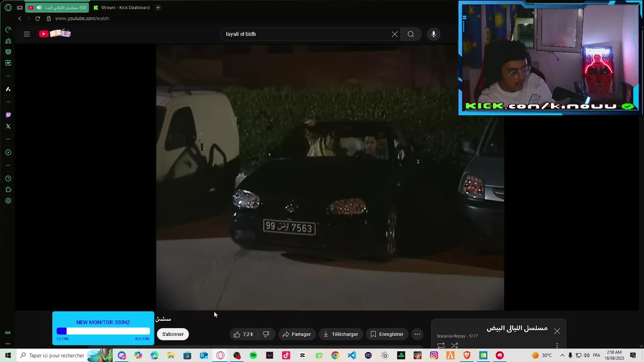Like the video with 7,2 k
The image size is (644, 362).
[244, 334]
